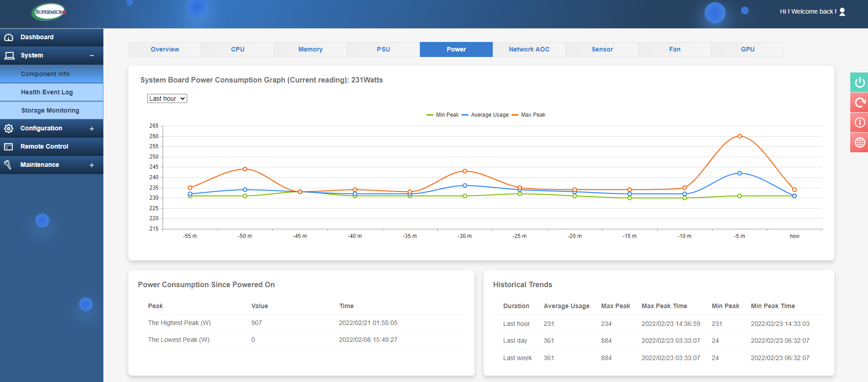Click the Configuration gear icon
This screenshot has height=382, width=868.
point(9,129)
